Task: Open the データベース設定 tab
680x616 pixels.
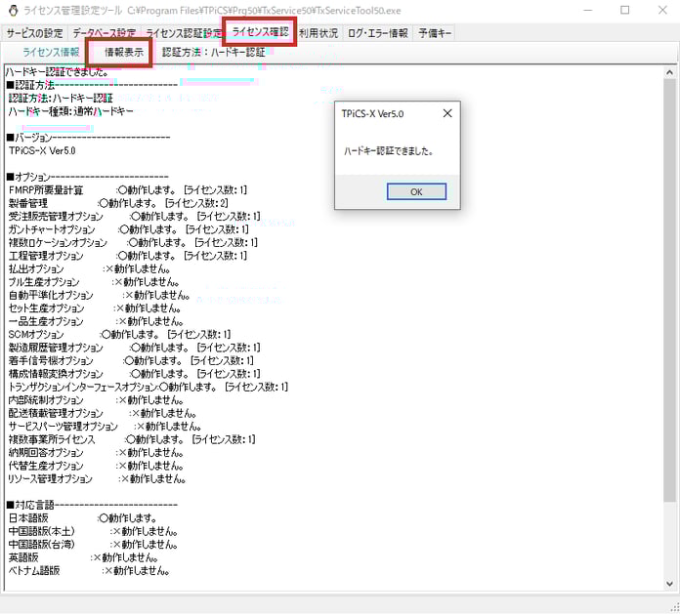Action: (x=105, y=33)
